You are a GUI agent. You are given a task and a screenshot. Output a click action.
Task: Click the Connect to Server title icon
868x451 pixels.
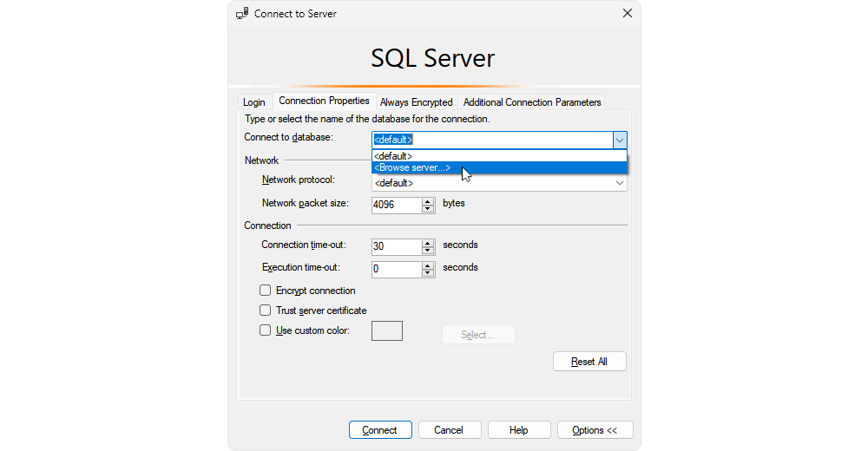click(242, 13)
